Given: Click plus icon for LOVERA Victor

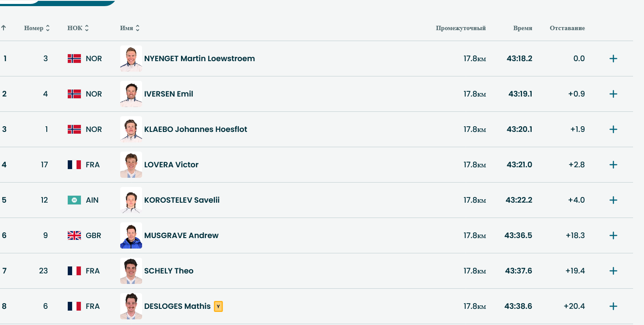Looking at the screenshot, I should (613, 165).
